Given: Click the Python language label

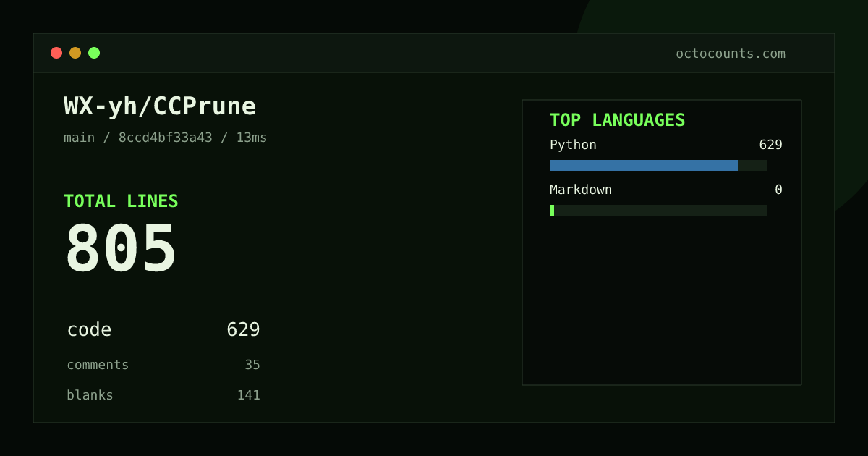Looking at the screenshot, I should [573, 145].
